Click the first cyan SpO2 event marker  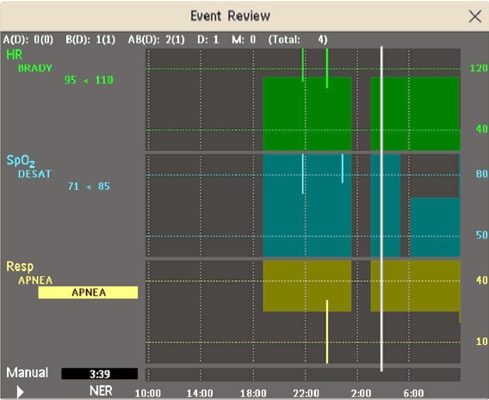point(303,174)
